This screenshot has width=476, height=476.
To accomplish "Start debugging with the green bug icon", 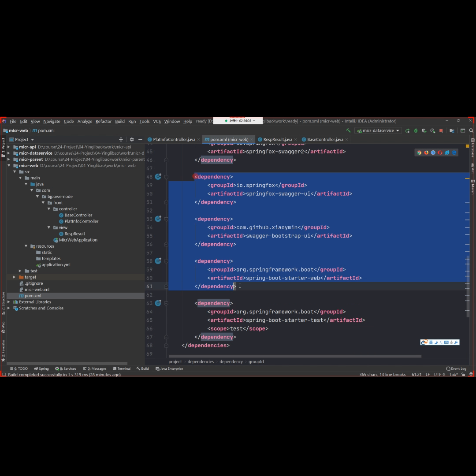I will 416,131.
